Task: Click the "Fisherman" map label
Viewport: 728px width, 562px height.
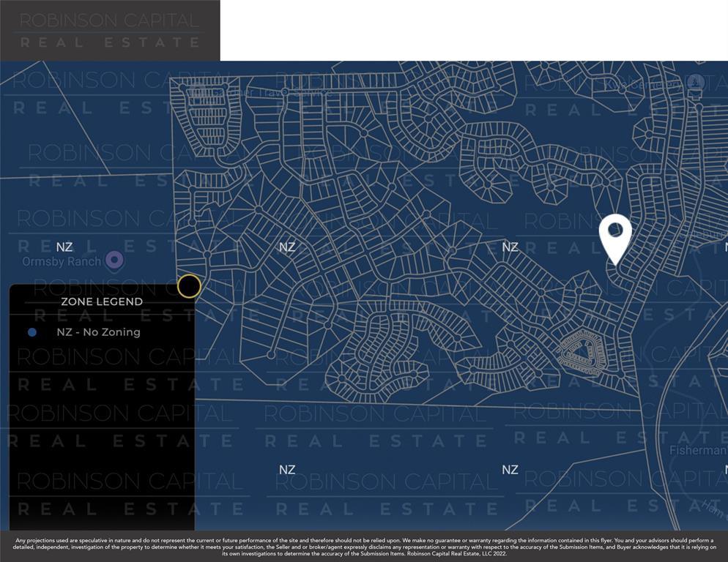Action: tap(697, 451)
